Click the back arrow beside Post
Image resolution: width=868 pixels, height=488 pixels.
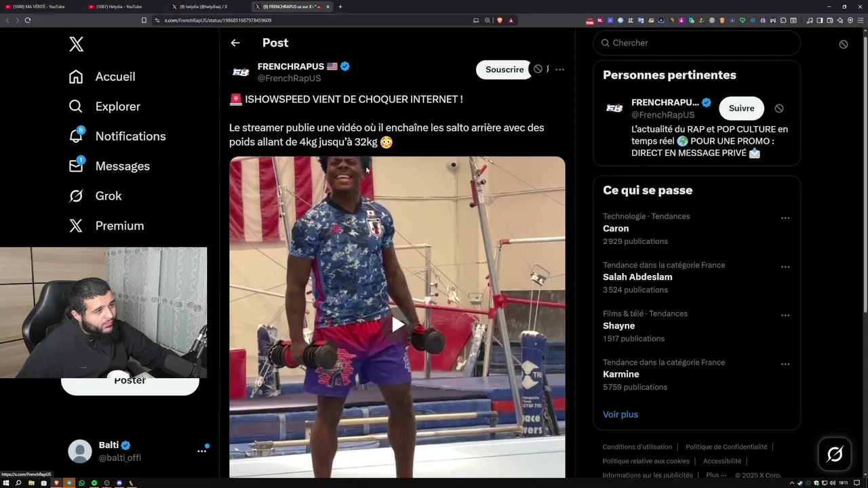tap(235, 43)
